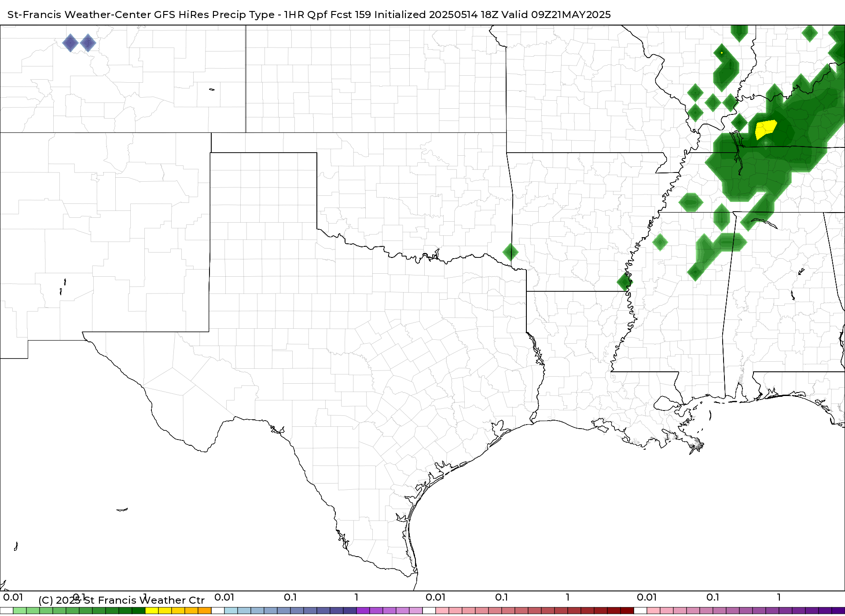845x616 pixels.
Task: Select the darkest navy swatch before the violet swatches
Action: click(350, 611)
